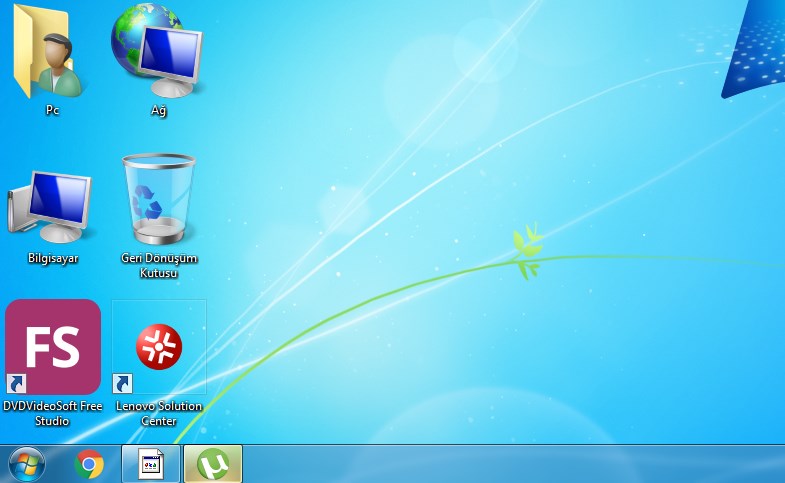Click the "DVDVideoSoft Free Studio" text label
785x483 pixels.
coord(53,413)
